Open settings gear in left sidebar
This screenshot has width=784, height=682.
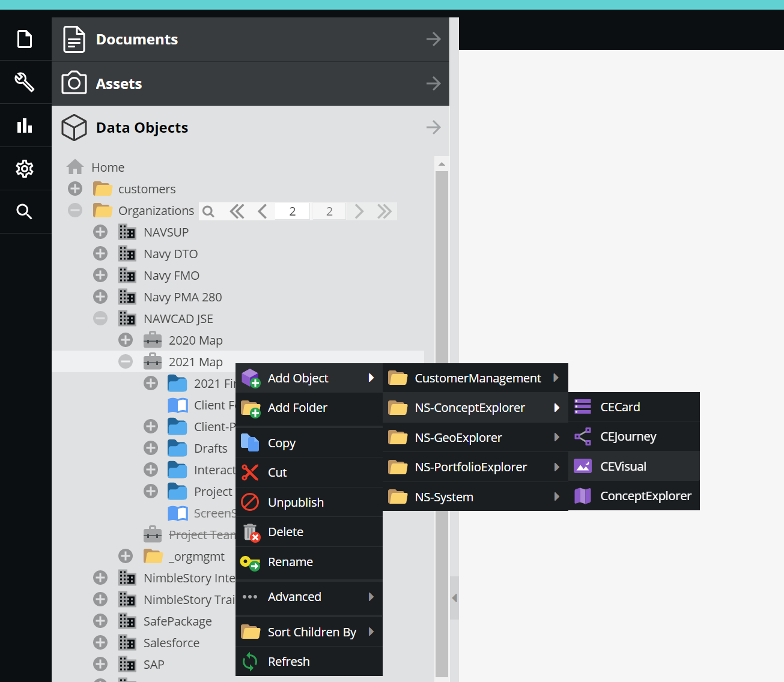pyautogui.click(x=25, y=169)
